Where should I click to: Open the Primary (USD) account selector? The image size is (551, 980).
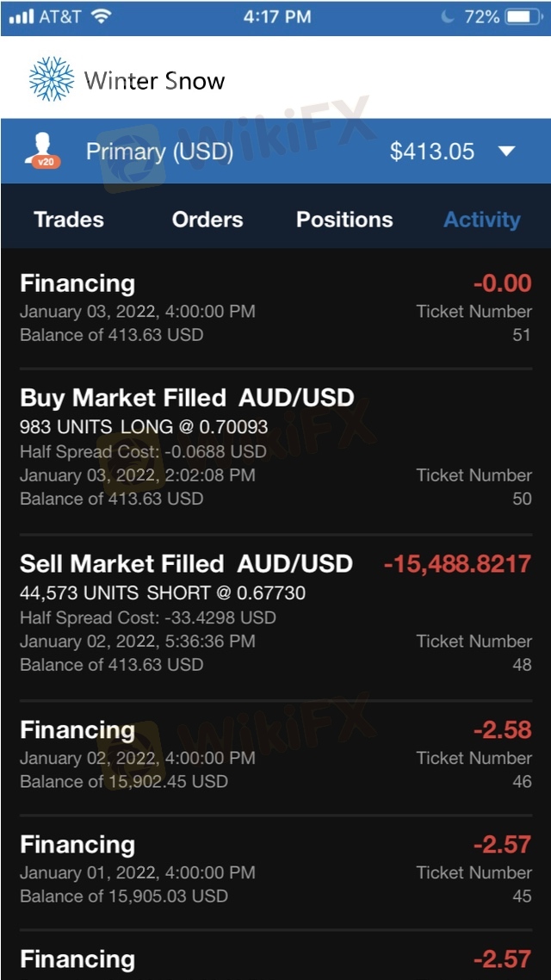point(159,152)
